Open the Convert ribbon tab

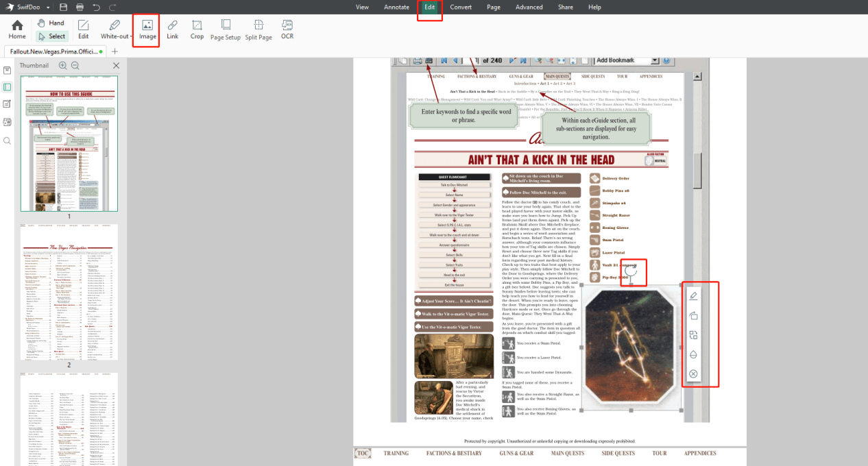coord(461,7)
